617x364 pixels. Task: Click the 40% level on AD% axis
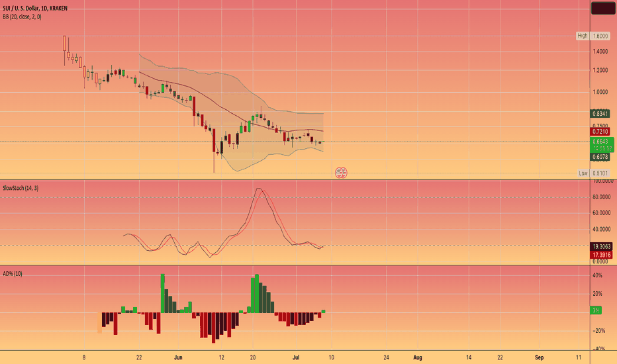[x=597, y=275]
